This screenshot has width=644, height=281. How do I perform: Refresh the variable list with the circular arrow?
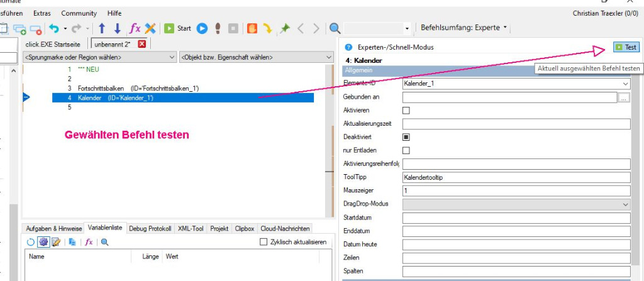click(31, 242)
